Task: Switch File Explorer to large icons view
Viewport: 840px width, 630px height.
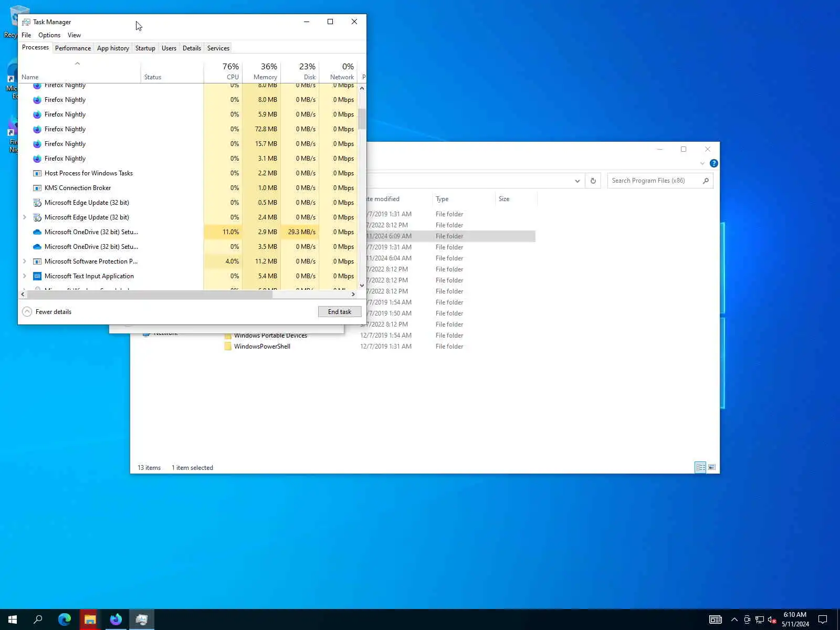Action: coord(712,467)
